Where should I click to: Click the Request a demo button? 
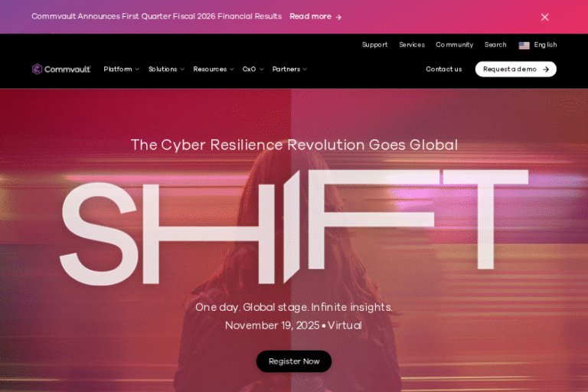coord(515,69)
